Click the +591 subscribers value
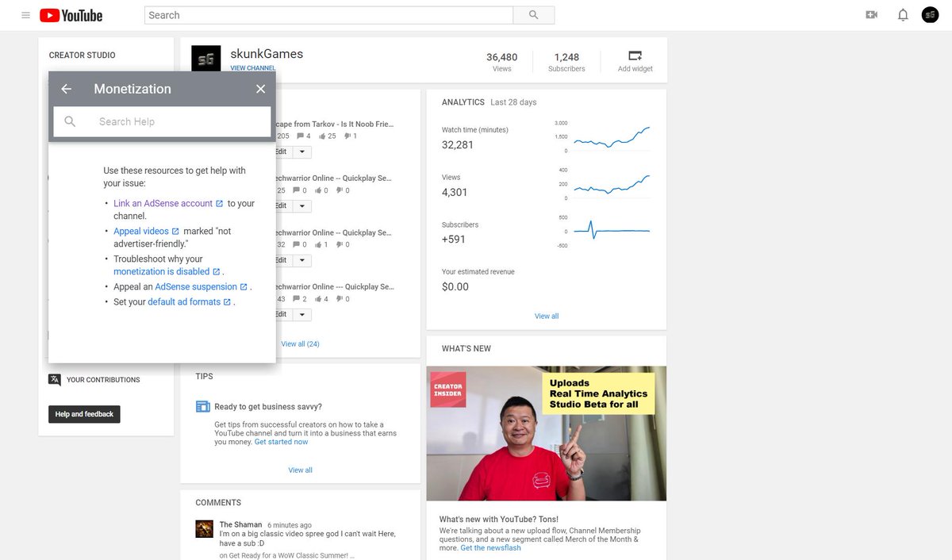 [454, 239]
